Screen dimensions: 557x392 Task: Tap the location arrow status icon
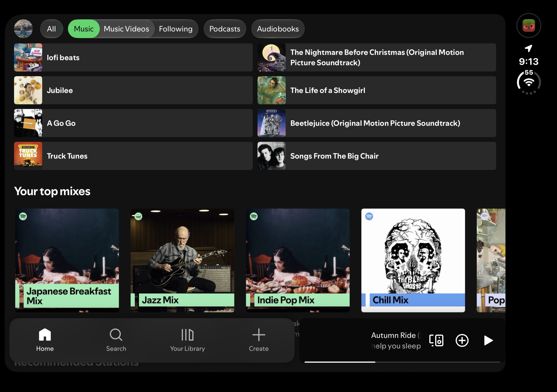(x=528, y=48)
